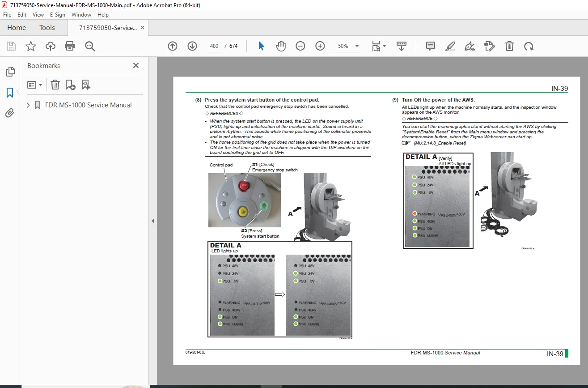
Task: Click the heading Turn ON the power of the AWS.
Action: click(438, 100)
